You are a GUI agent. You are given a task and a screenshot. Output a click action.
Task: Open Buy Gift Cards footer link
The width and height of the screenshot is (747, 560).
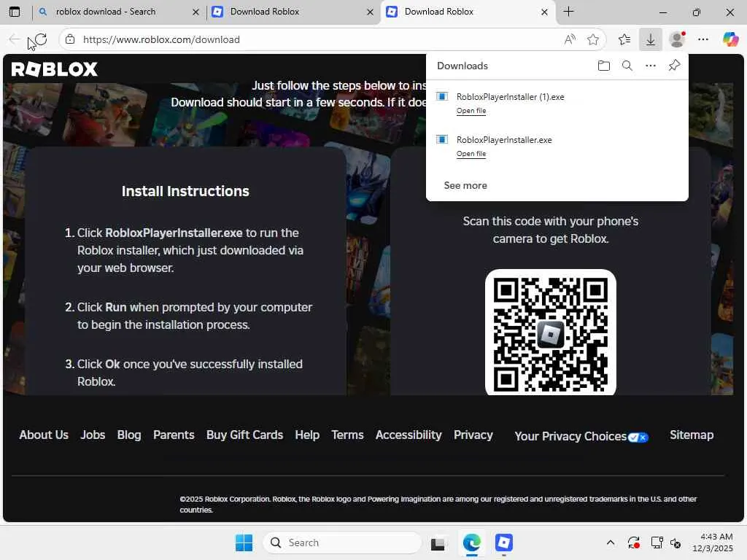(244, 435)
